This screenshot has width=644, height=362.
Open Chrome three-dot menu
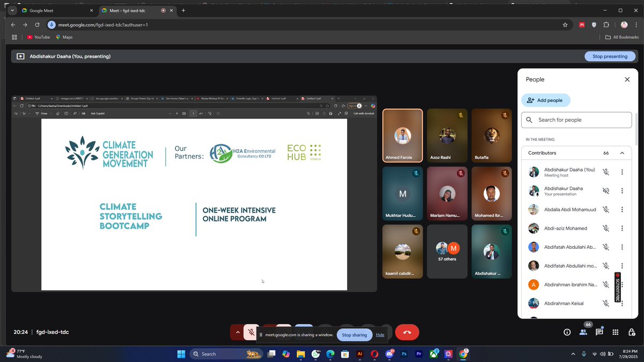(x=636, y=25)
